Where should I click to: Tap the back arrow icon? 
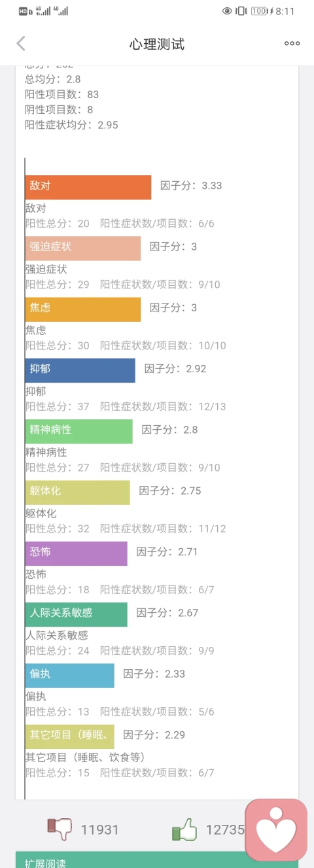click(21, 44)
